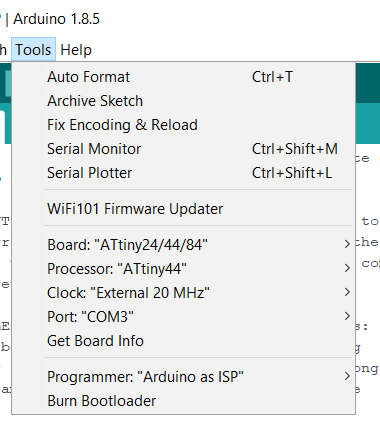Launch the Serial Plotter
Viewport: 380px width, 440px height.
[183, 173]
